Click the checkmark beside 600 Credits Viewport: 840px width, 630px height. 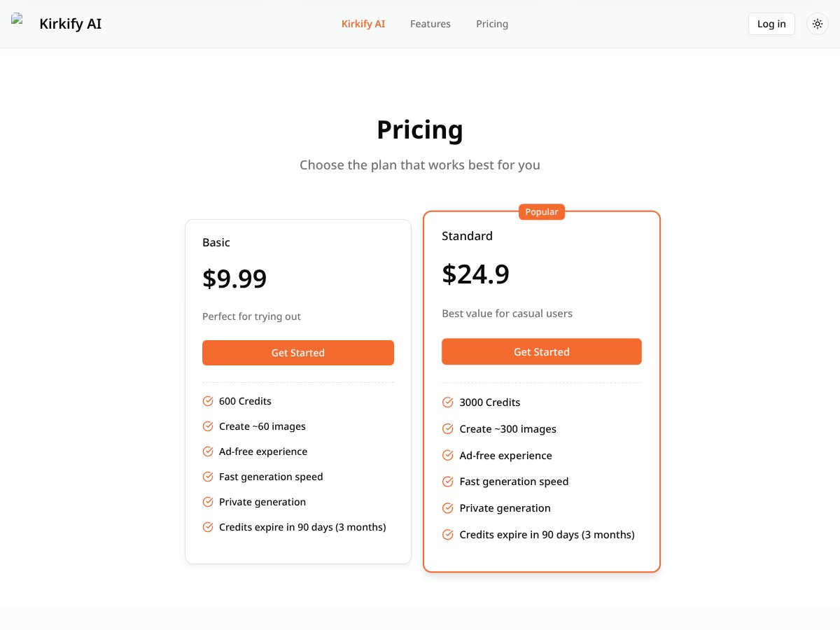208,400
